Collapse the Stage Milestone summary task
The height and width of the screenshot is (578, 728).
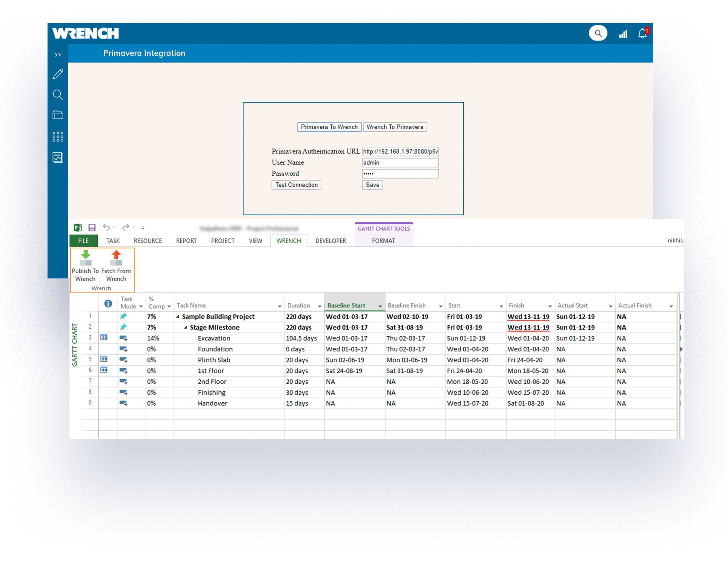coord(186,327)
